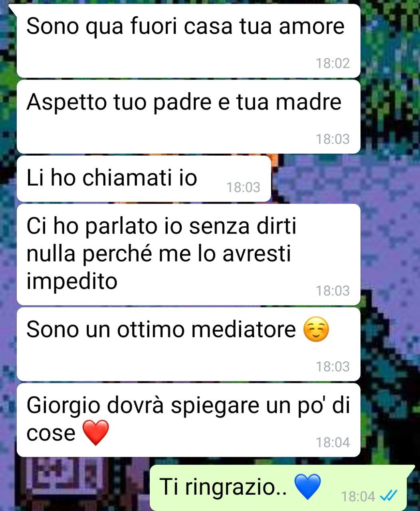Image resolution: width=420 pixels, height=511 pixels.
Task: Select the "Ci ho parlato io senza dirti" message
Action: [x=188, y=255]
